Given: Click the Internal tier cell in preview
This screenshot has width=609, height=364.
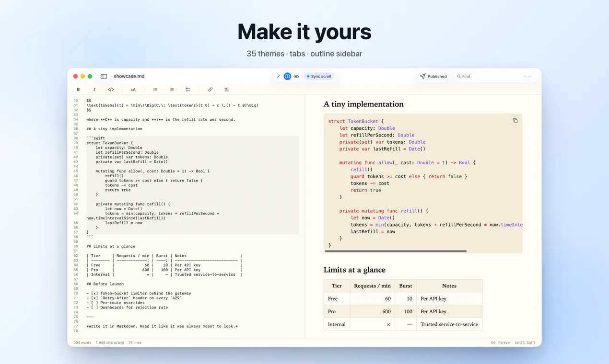Looking at the screenshot, I should click(337, 324).
